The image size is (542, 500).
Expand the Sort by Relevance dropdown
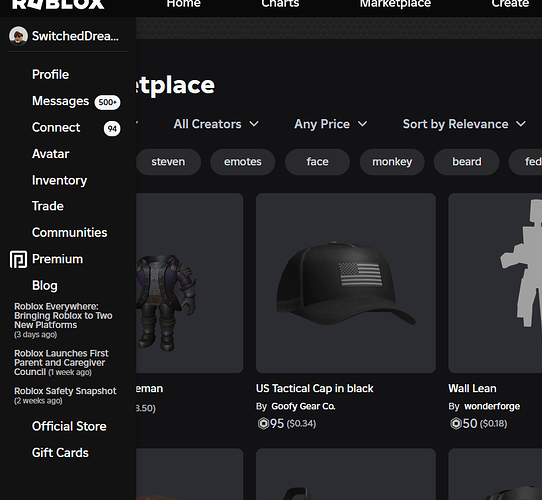pos(464,124)
